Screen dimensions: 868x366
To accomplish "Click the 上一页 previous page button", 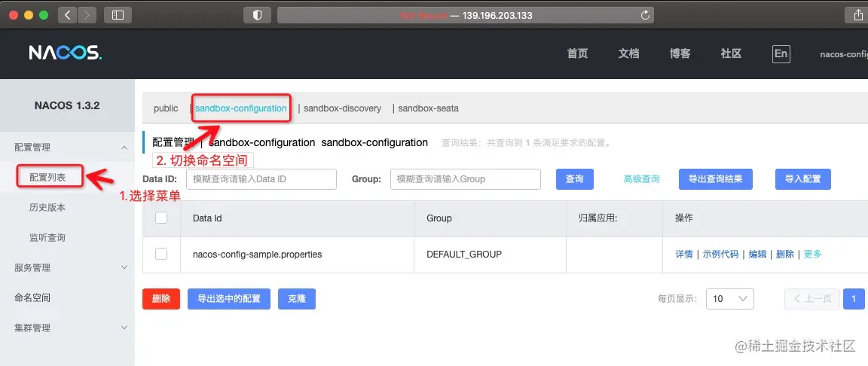I will pyautogui.click(x=812, y=298).
